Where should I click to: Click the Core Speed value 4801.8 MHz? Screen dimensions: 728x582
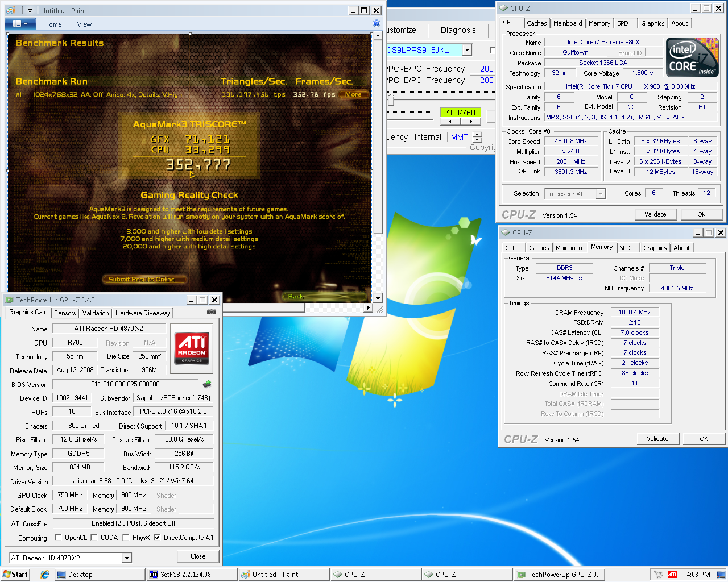tap(570, 142)
